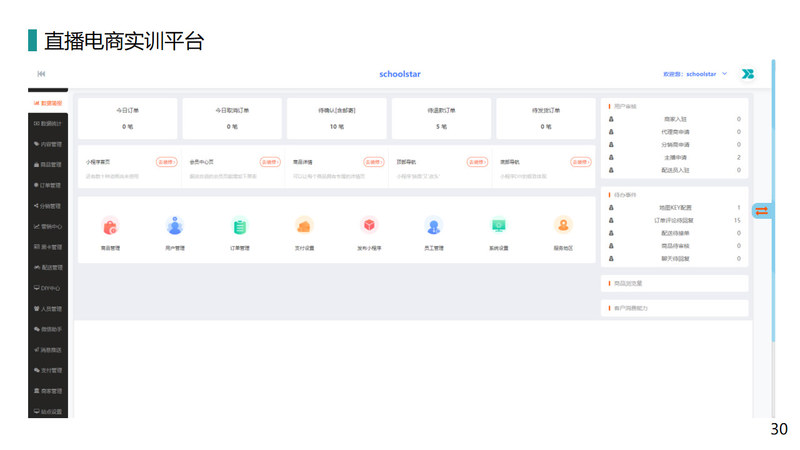Open 站点设置 in the sidebar

48,411
